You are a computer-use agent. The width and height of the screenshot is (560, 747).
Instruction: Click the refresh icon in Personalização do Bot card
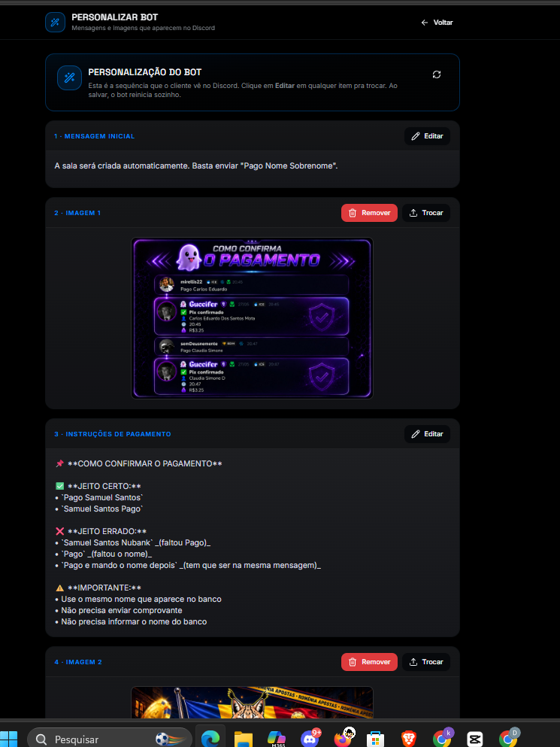tap(437, 74)
